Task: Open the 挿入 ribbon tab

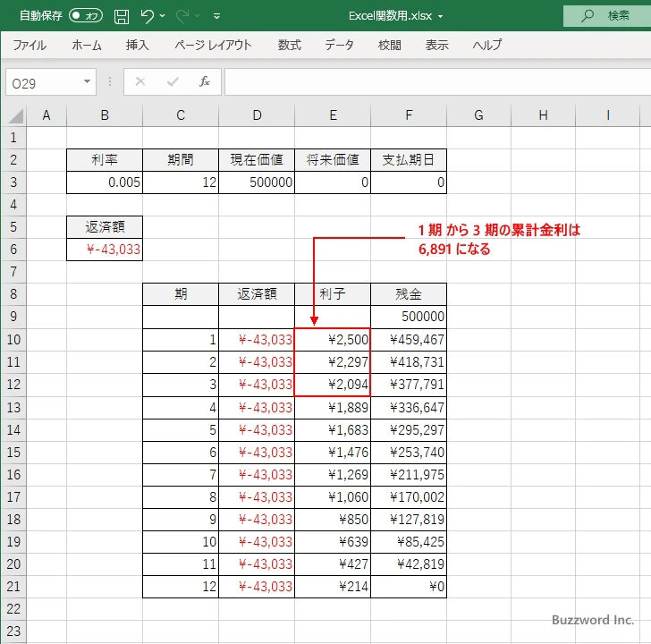Action: pyautogui.click(x=138, y=45)
